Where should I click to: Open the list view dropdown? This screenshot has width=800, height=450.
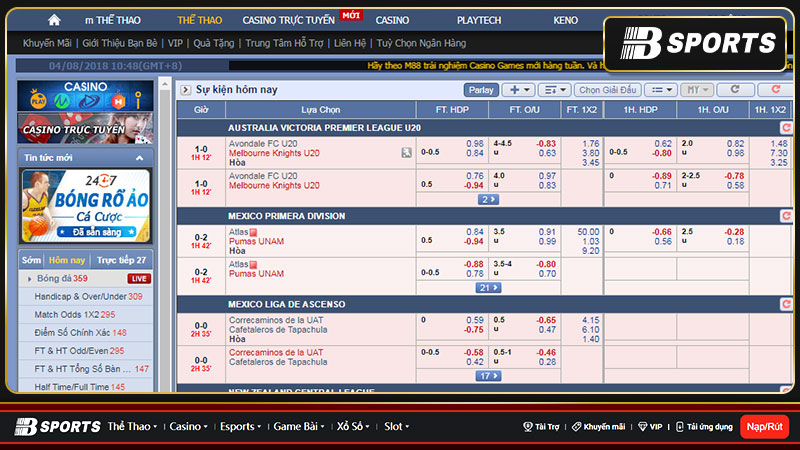click(661, 90)
